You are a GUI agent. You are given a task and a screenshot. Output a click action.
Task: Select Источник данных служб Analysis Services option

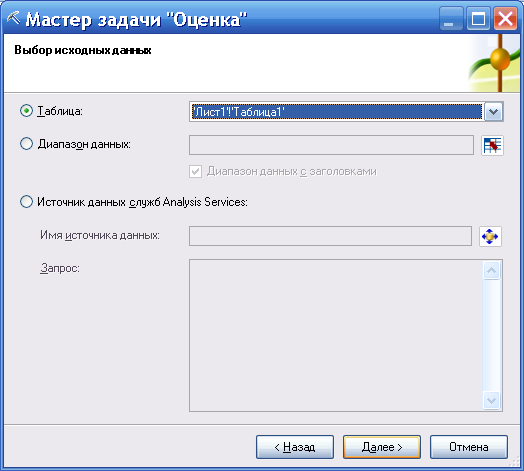(x=26, y=202)
